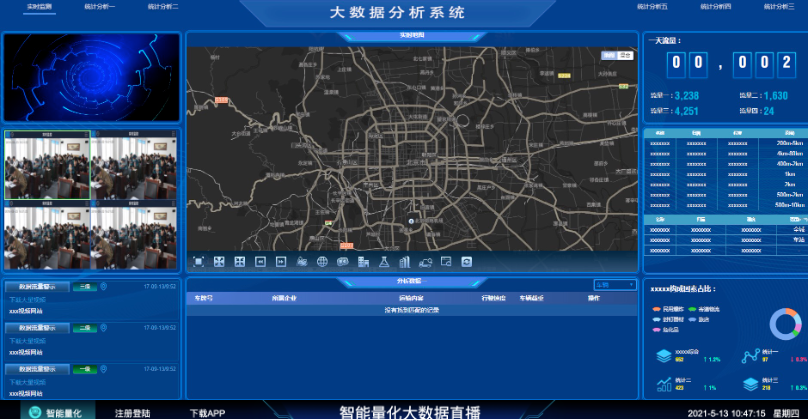This screenshot has height=419, width=808.
Task: Toggle orange legend item in donut chart
Action: [x=668, y=309]
